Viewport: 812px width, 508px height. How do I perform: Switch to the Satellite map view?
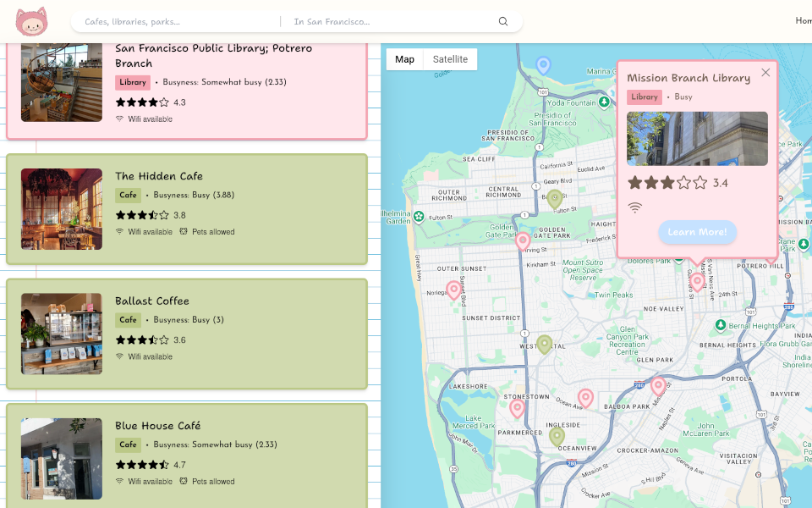tap(449, 59)
